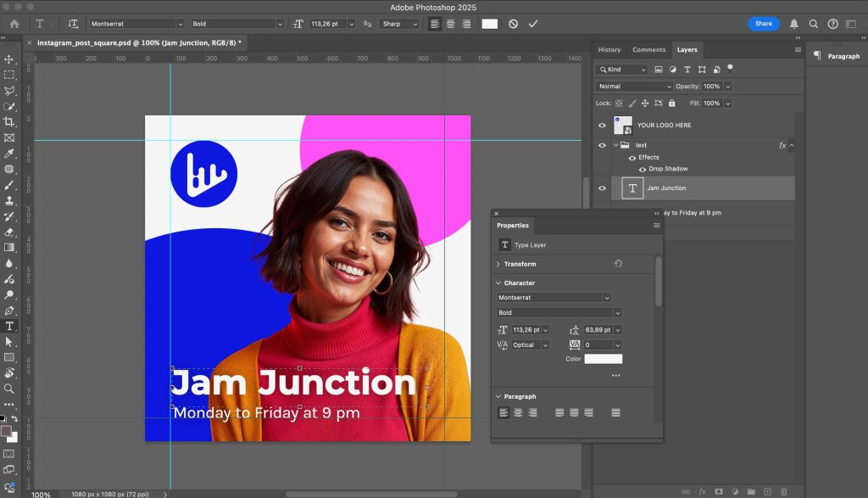Click the Color swatch in Properties
This screenshot has height=498, width=868.
[603, 359]
